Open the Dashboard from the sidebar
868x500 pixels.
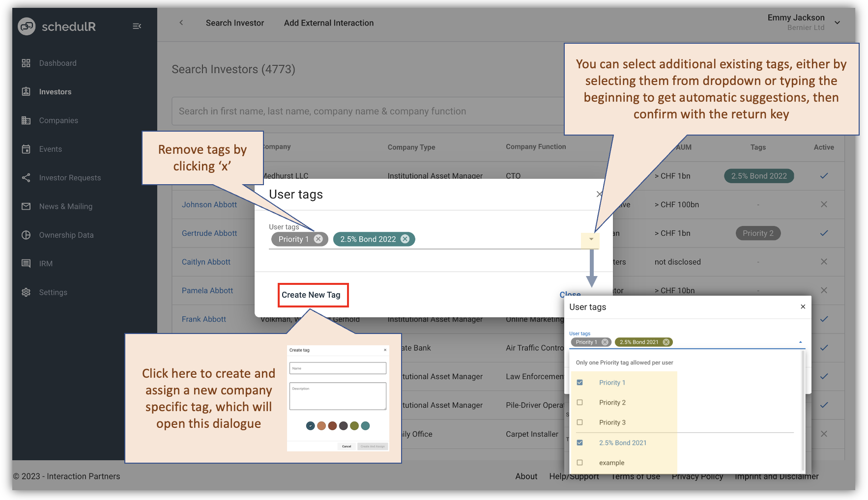coord(58,63)
